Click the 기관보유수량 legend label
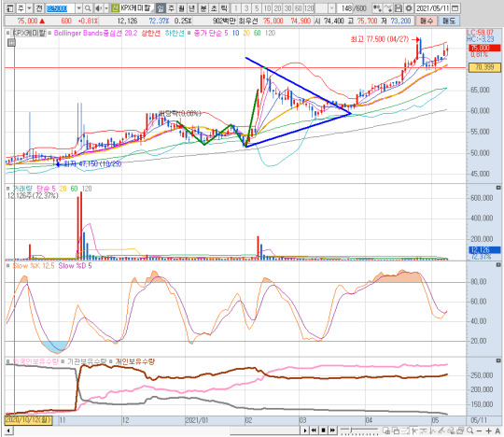504x437 pixels. coord(87,361)
